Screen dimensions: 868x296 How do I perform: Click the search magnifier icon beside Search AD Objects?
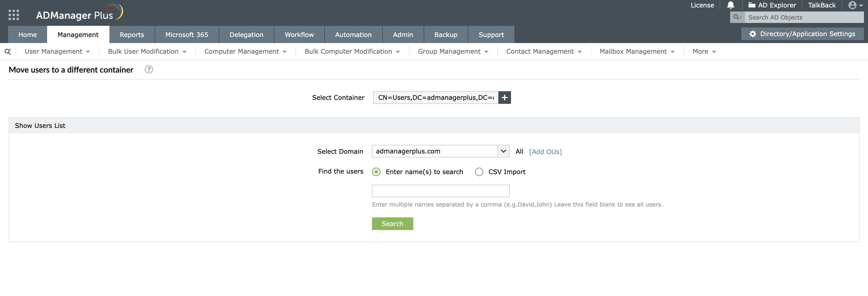737,17
